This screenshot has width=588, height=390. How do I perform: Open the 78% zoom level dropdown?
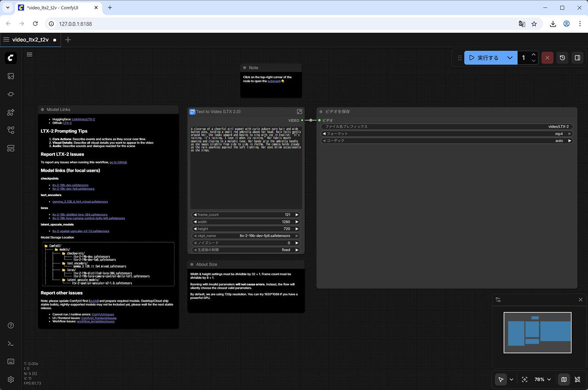543,379
